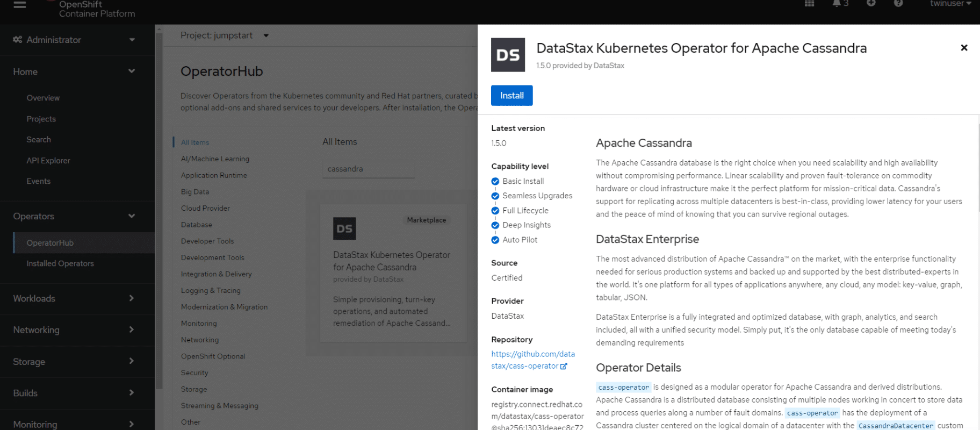980x430 pixels.
Task: Expand the Networking navigation section
Action: coord(74,330)
